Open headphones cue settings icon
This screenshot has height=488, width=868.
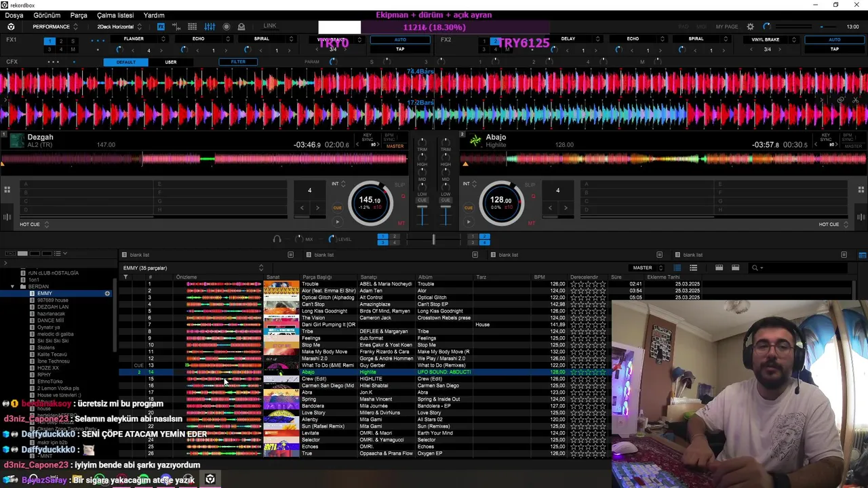tap(277, 239)
